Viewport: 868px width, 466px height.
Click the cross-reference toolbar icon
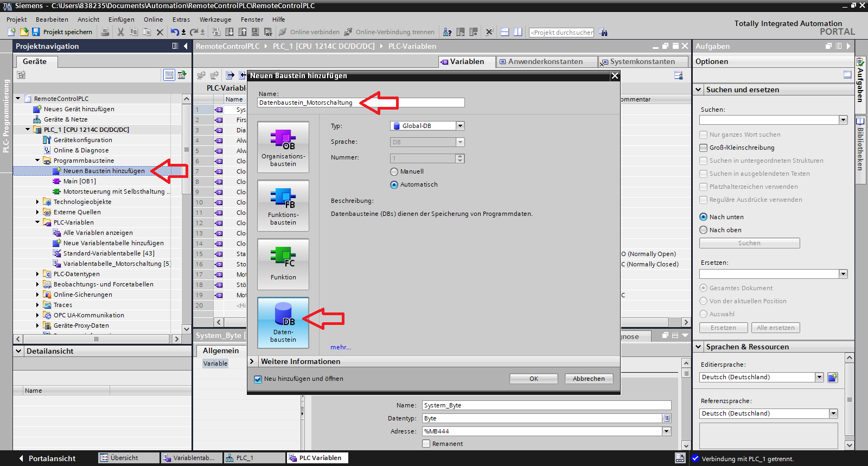489,32
